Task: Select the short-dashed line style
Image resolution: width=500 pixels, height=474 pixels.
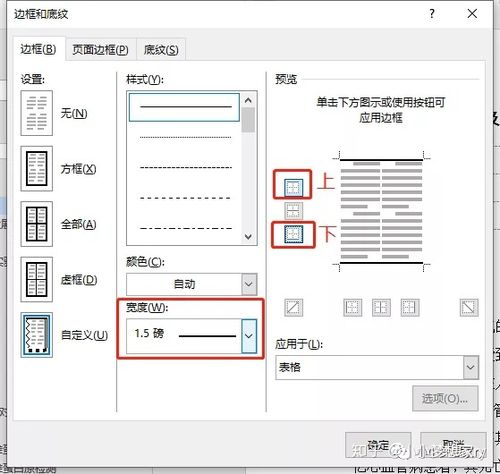Action: [185, 167]
